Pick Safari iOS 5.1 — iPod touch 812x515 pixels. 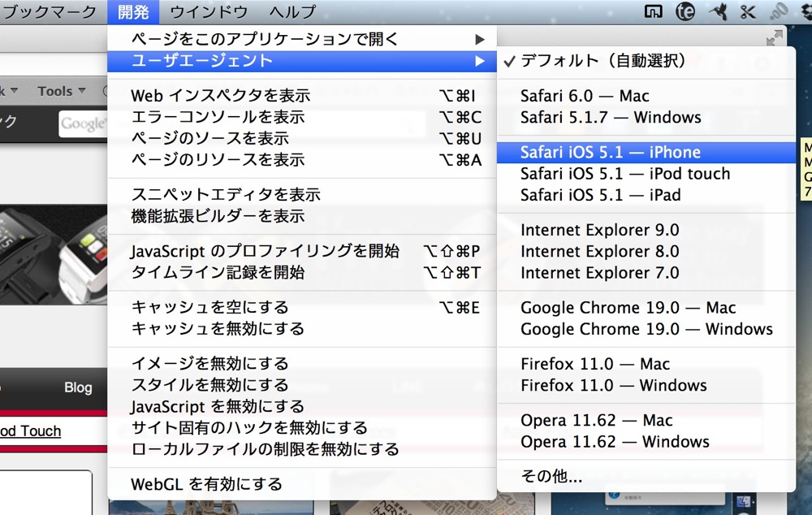[646, 174]
